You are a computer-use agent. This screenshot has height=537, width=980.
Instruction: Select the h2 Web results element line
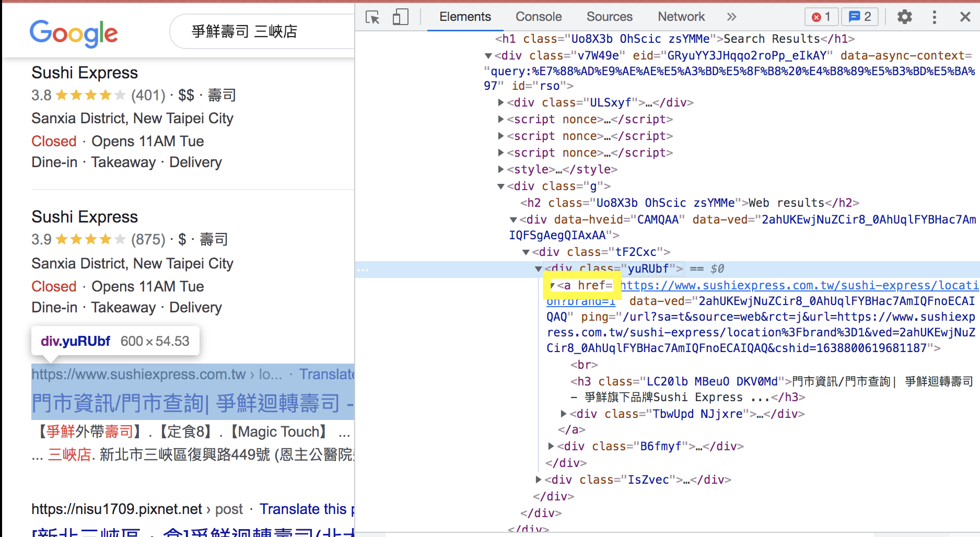[690, 203]
